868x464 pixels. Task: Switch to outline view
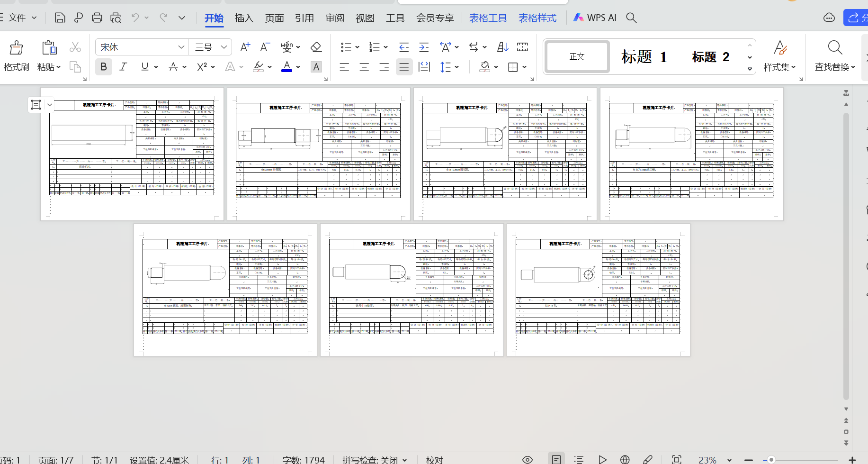(x=579, y=459)
